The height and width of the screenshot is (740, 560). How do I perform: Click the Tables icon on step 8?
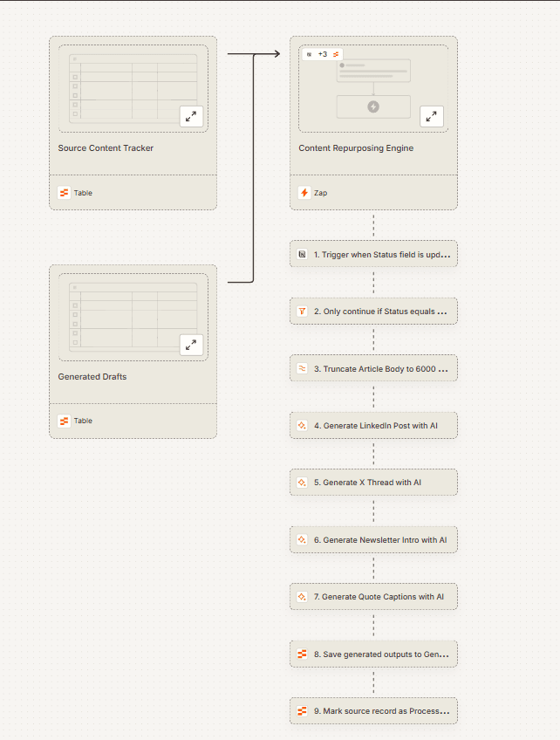(302, 654)
